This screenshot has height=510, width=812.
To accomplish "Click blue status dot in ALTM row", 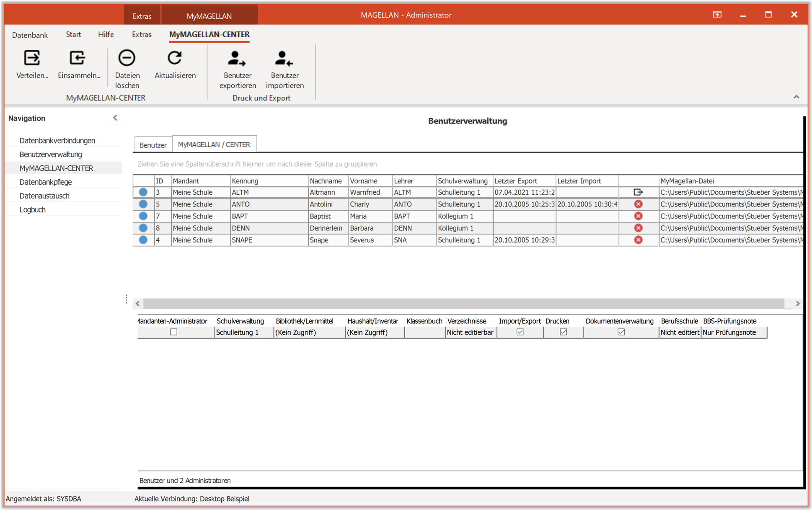I will pyautogui.click(x=143, y=192).
